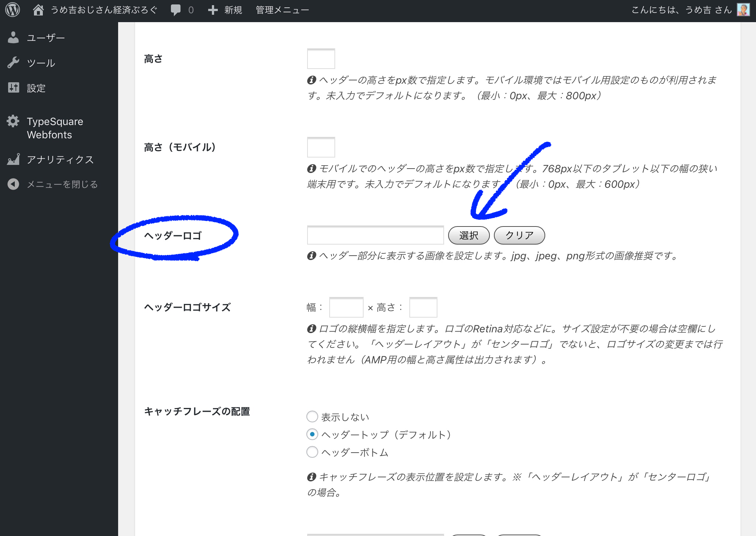Focus the ヘッダーロゴ image URL field
This screenshot has height=536, width=756.
tap(375, 235)
